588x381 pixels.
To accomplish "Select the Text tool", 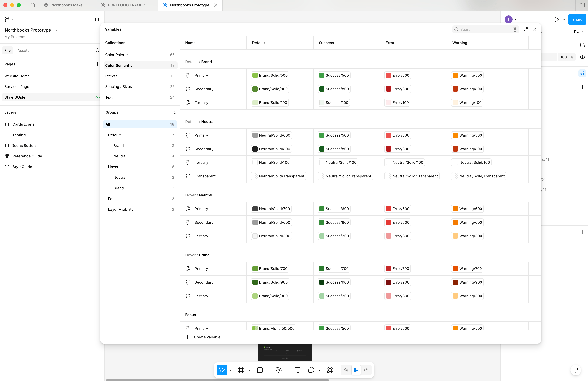I will click(x=298, y=370).
